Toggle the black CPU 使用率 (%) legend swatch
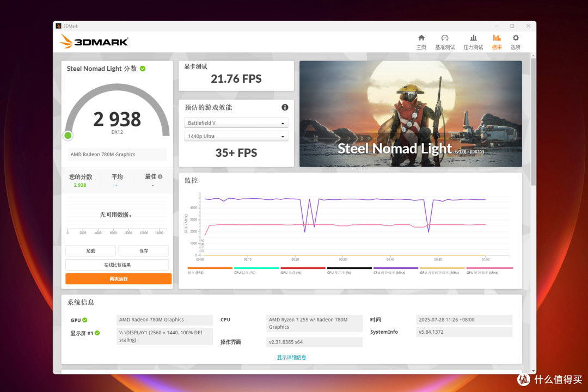Screen dimensions: 588x392 point(350,268)
